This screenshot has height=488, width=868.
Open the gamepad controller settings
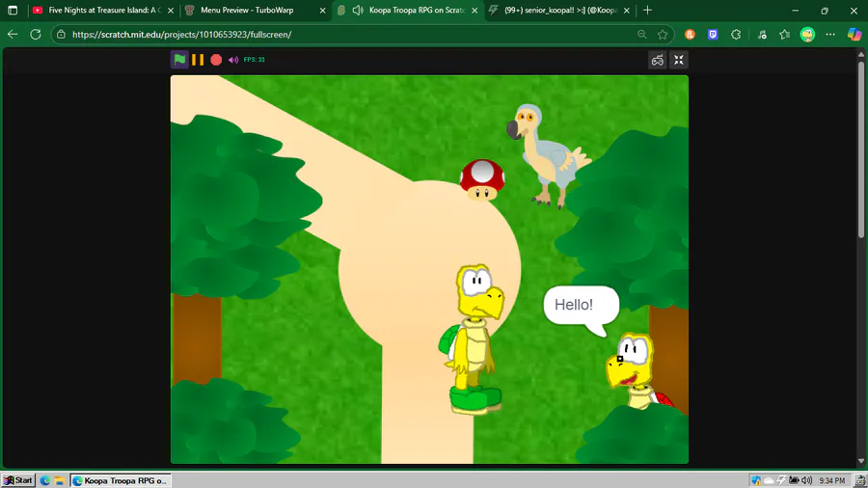point(657,60)
